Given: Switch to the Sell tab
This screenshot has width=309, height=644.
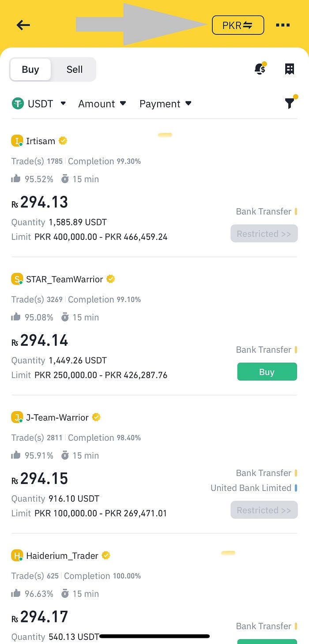Looking at the screenshot, I should pos(74,69).
